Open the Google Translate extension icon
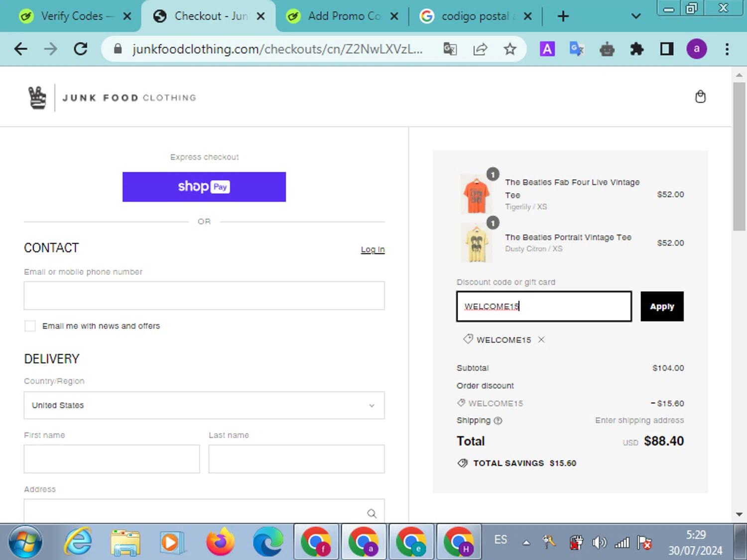This screenshot has width=747, height=560. (x=577, y=49)
